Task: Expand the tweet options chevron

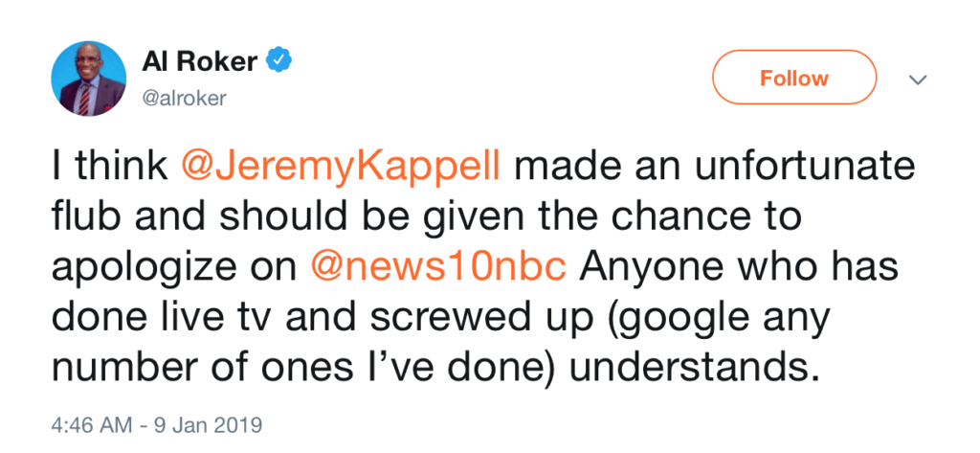Action: point(918,79)
